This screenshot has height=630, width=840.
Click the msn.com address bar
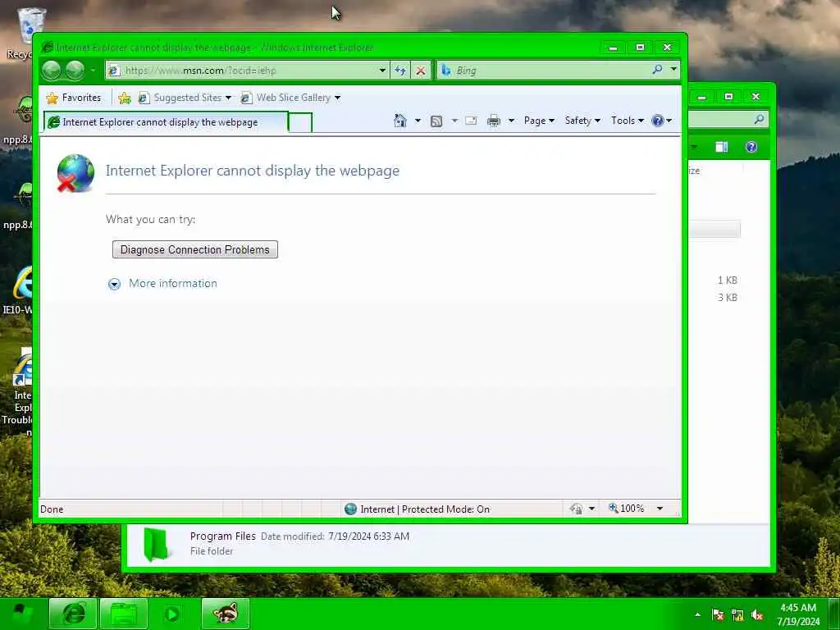pyautogui.click(x=241, y=71)
